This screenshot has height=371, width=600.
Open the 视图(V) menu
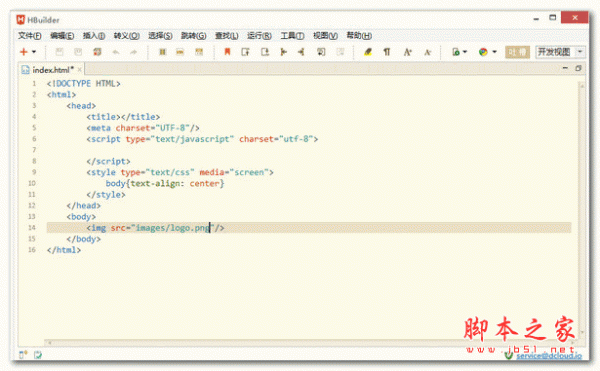tap(325, 36)
